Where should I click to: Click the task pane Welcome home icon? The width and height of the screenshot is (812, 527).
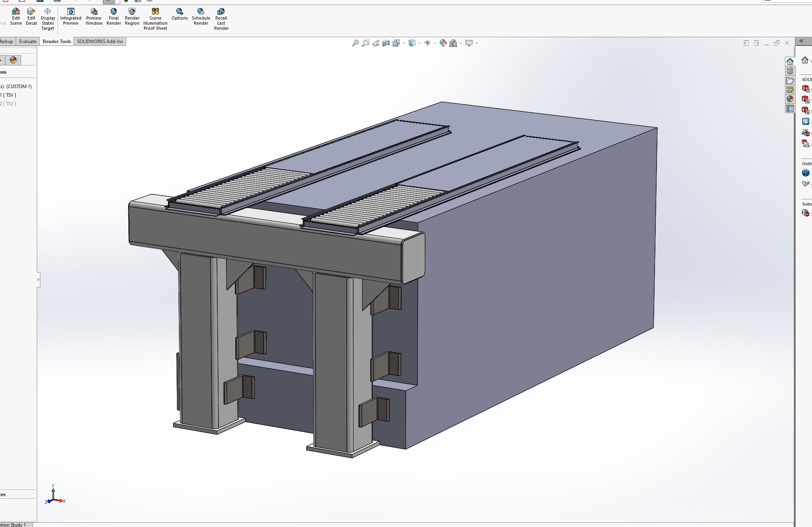tap(805, 60)
